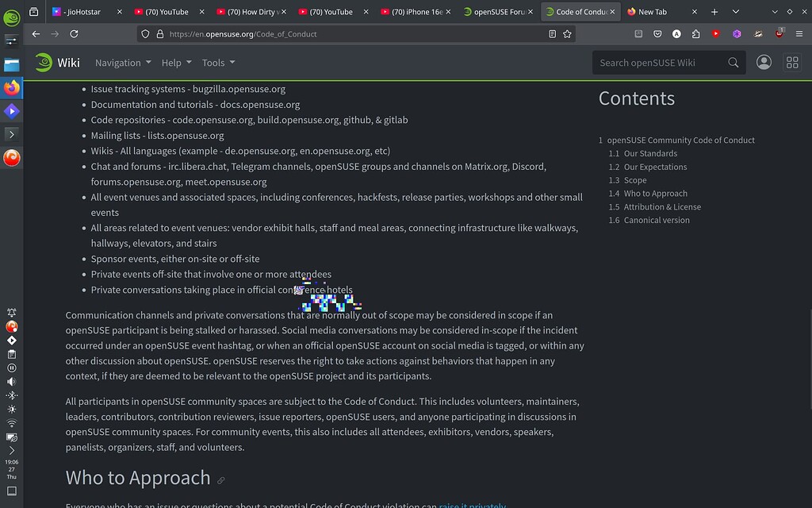Toggle the bookmark star in the address bar
The width and height of the screenshot is (812, 508).
click(x=567, y=34)
